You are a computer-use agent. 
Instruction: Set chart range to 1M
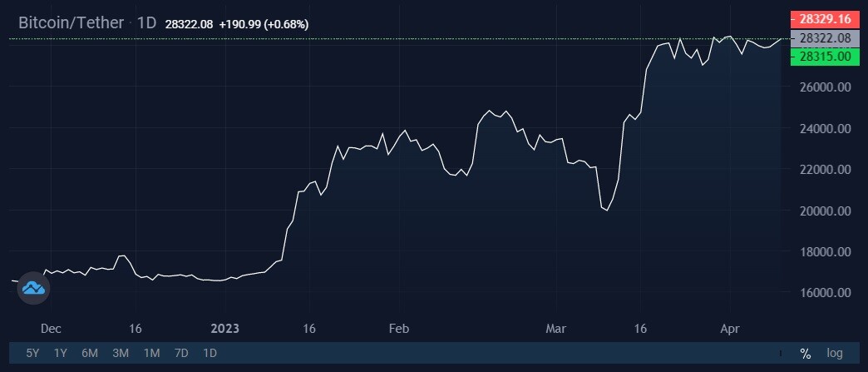151,353
